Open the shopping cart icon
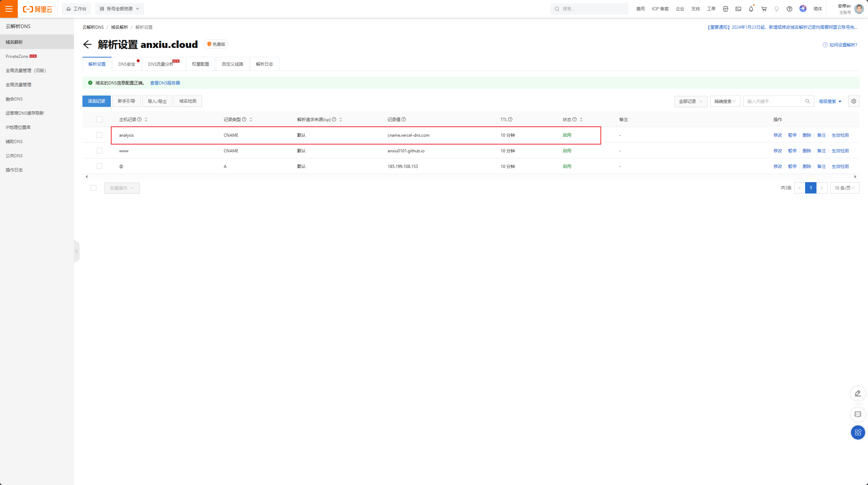 tap(764, 9)
